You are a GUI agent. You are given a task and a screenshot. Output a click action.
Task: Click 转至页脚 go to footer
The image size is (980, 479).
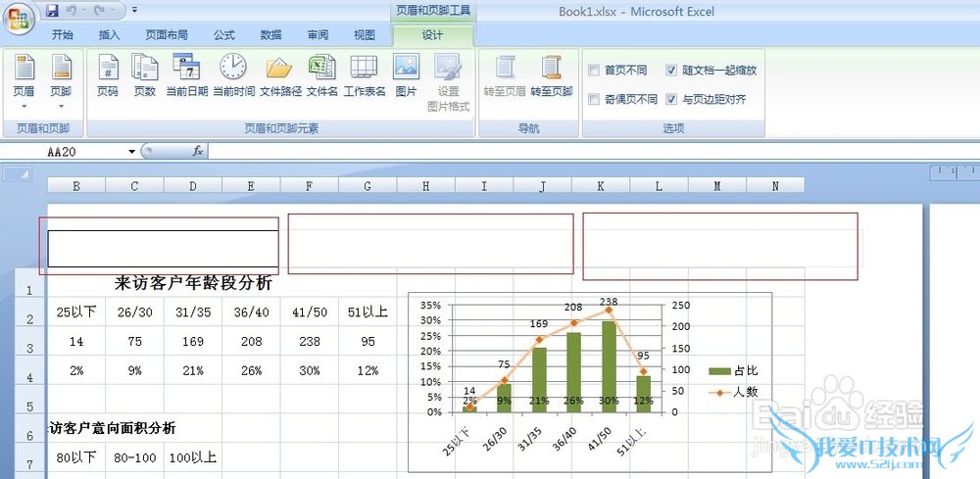[x=551, y=75]
